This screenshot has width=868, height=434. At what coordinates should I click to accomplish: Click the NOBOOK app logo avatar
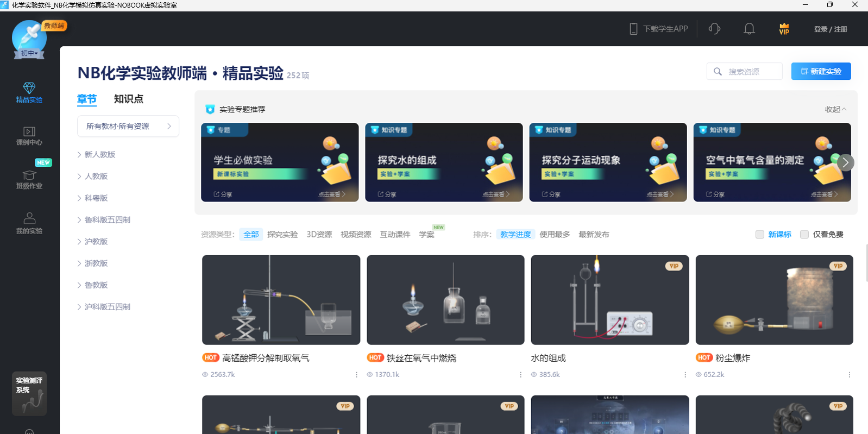[29, 37]
